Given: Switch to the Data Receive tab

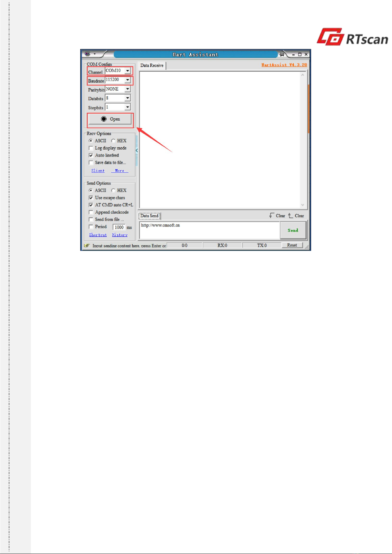Looking at the screenshot, I should coord(152,65).
